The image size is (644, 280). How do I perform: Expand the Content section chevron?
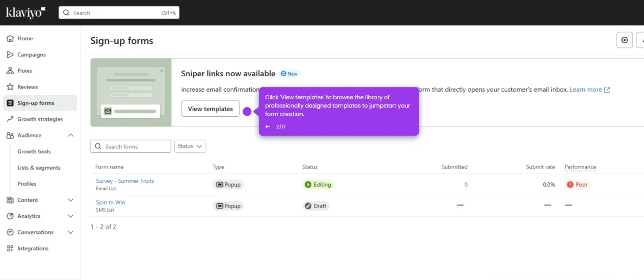[71, 200]
